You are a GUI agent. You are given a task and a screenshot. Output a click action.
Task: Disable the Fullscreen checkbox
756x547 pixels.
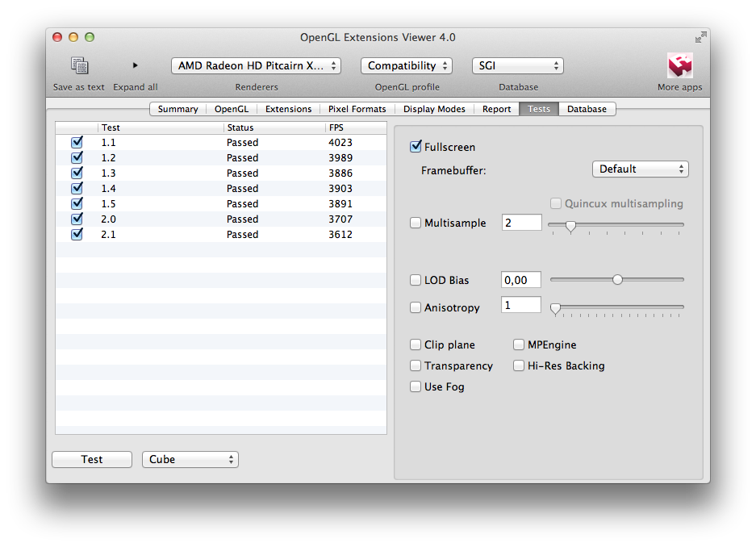pos(416,147)
